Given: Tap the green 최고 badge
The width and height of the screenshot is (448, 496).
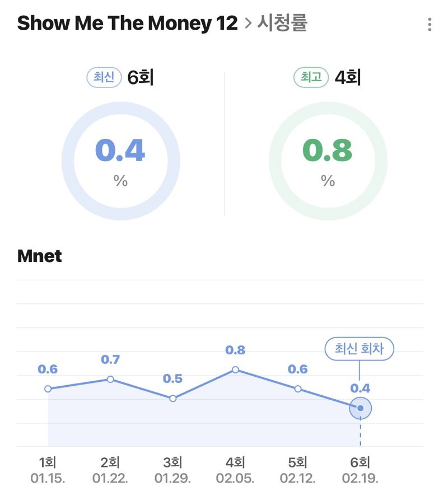Looking at the screenshot, I should [x=311, y=77].
